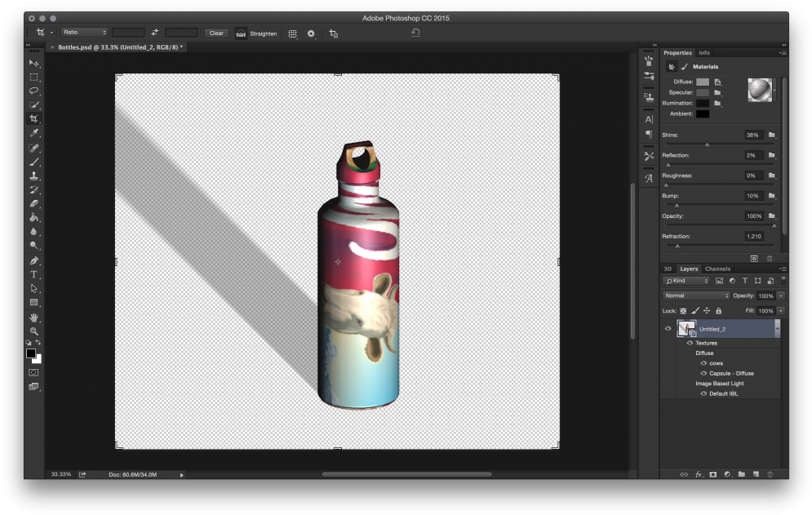Click the crop overlay grid options icon
Viewport: 812px width, 515px height.
pyautogui.click(x=292, y=33)
